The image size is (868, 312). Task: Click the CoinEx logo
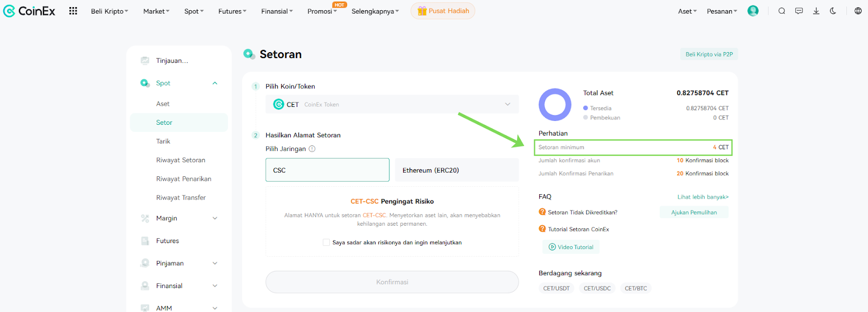pyautogui.click(x=29, y=11)
